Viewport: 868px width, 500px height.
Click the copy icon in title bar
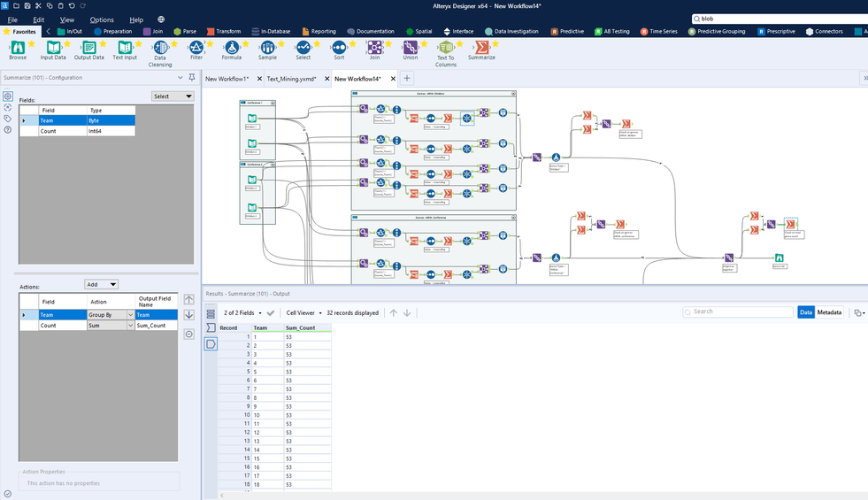click(x=50, y=5)
